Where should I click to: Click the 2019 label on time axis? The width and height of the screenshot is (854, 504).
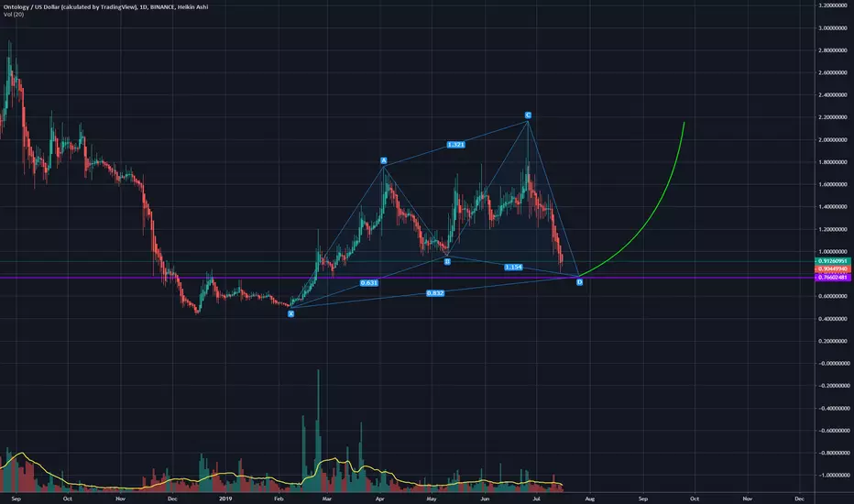(225, 499)
